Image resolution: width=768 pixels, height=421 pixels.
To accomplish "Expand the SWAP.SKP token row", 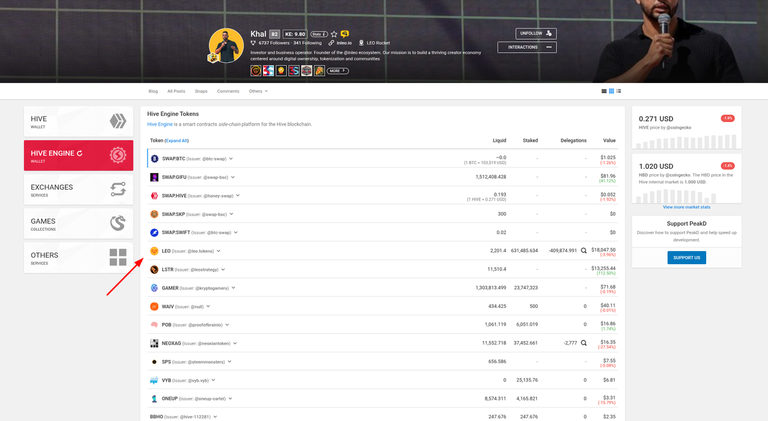I will [232, 214].
